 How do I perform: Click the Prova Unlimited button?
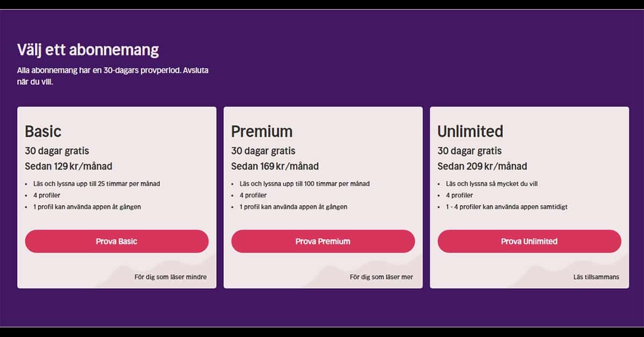pos(529,241)
